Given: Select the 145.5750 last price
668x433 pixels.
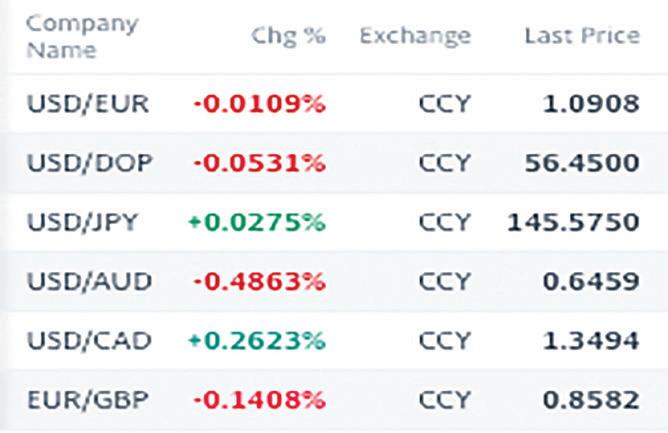Looking at the screenshot, I should 573,221.
